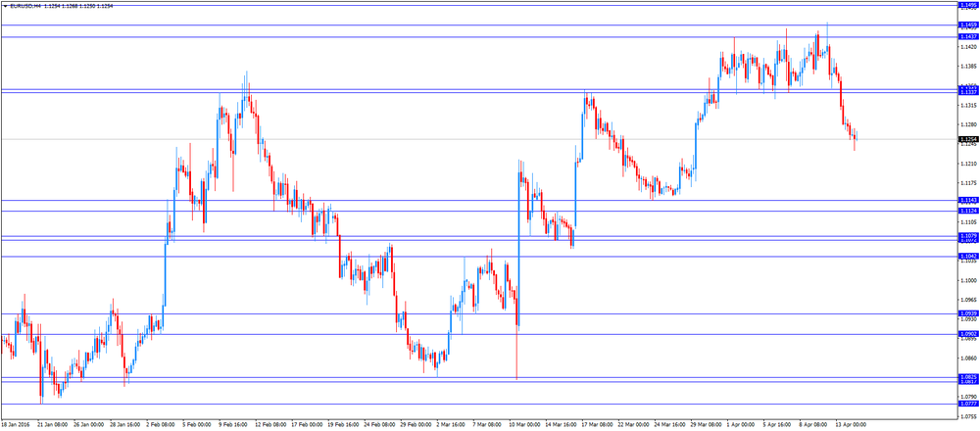Click the 2 Mar 16:00 time label
This screenshot has height=431, width=980.
453,425
